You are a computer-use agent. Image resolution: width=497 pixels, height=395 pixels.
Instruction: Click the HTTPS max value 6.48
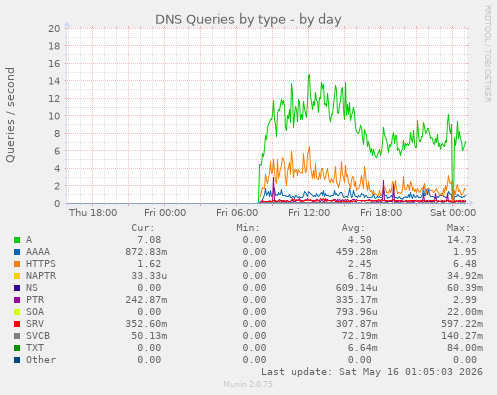pos(465,264)
